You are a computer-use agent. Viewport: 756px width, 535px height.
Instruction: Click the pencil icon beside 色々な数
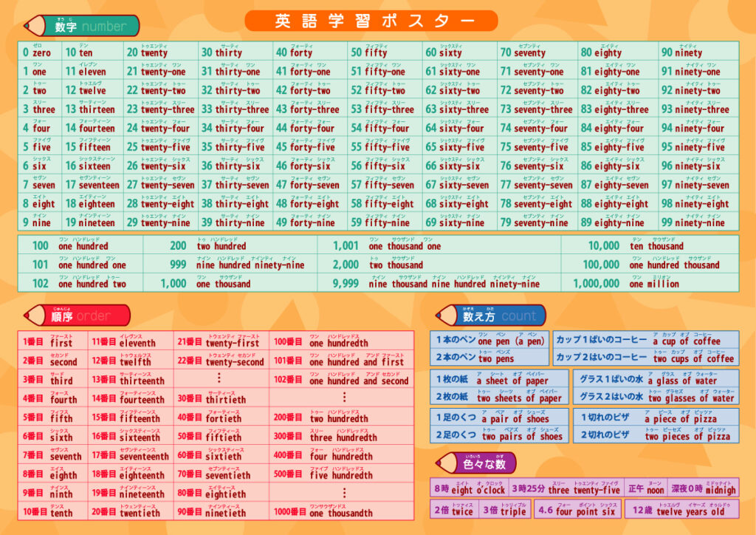pyautogui.click(x=447, y=463)
